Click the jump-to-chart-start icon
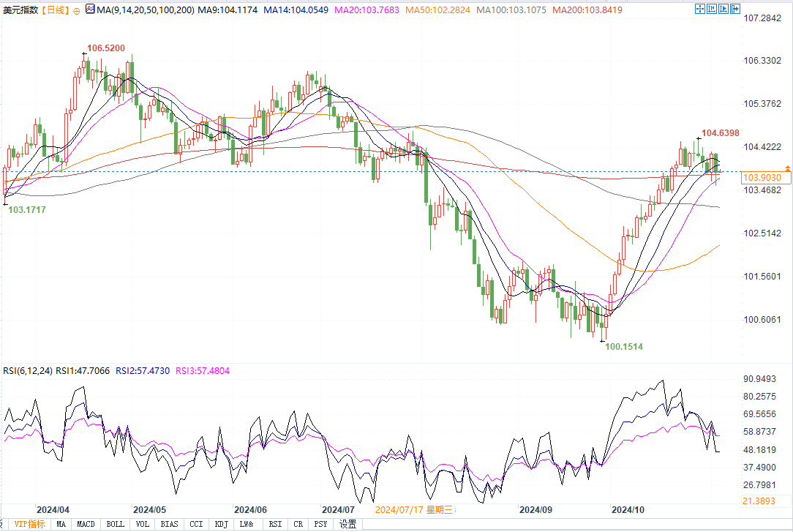The image size is (793, 532). [x=713, y=10]
